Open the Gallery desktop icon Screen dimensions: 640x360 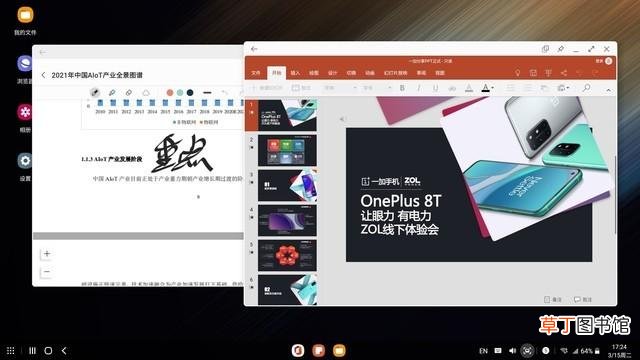(x=24, y=112)
